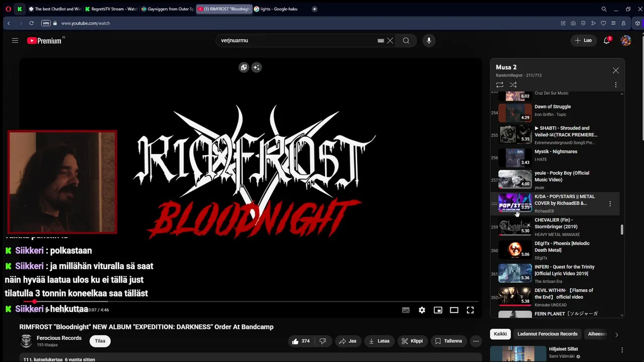This screenshot has width=644, height=362.
Task: Open Opera easy setup sliders icon
Action: (613, 23)
